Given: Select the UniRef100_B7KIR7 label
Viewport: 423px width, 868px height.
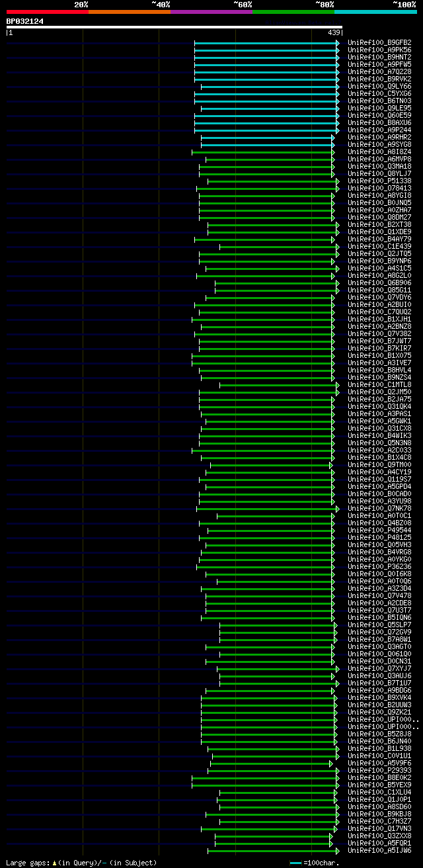Looking at the screenshot, I should (379, 349).
